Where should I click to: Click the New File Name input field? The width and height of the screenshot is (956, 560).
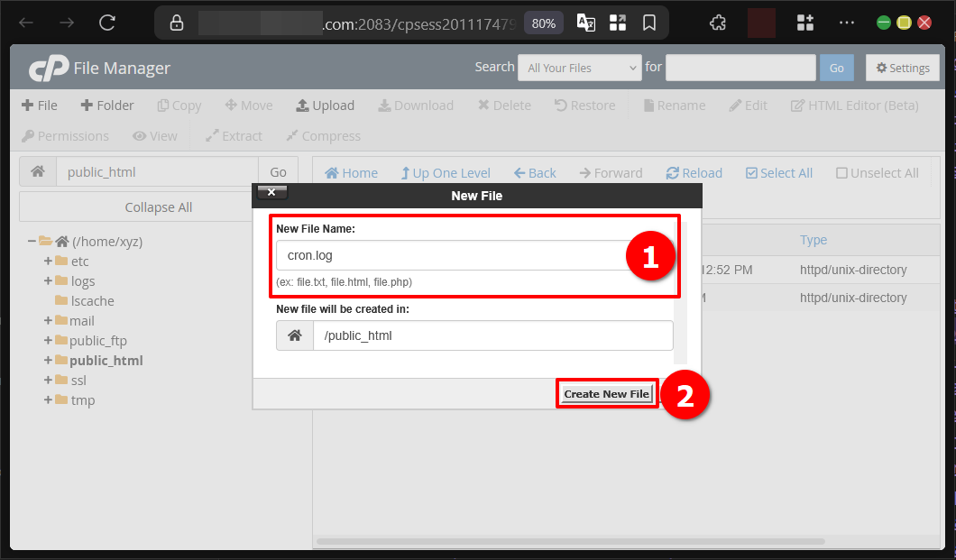[451, 255]
